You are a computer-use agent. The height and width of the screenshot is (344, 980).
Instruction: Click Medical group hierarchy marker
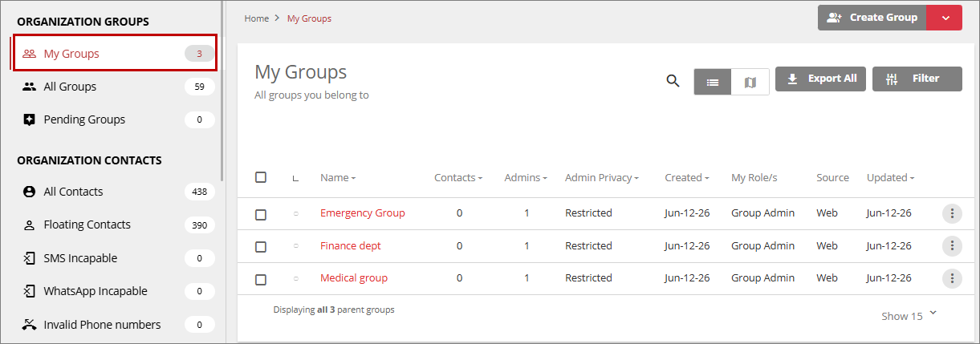(295, 278)
